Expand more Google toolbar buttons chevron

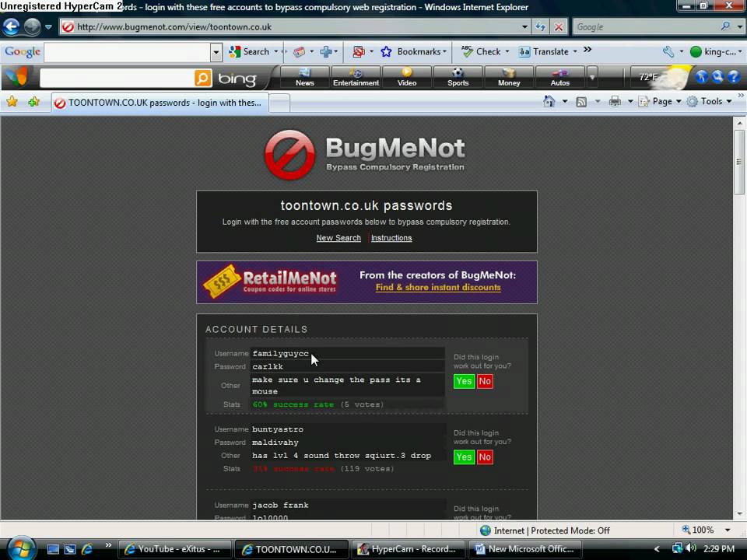tap(587, 50)
